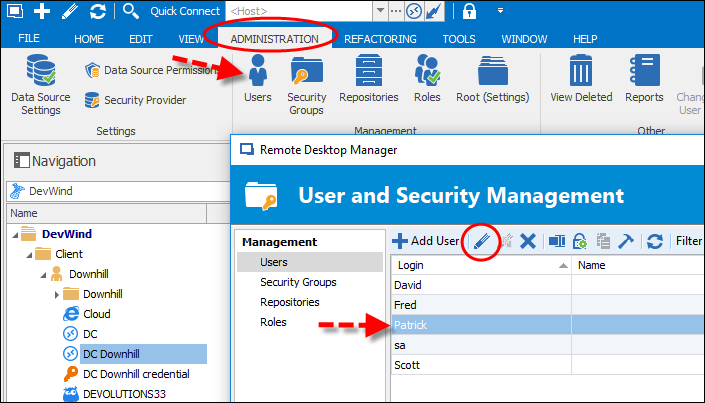This screenshot has height=403, width=705.
Task: Click the lock icon in title bar
Action: click(x=469, y=11)
